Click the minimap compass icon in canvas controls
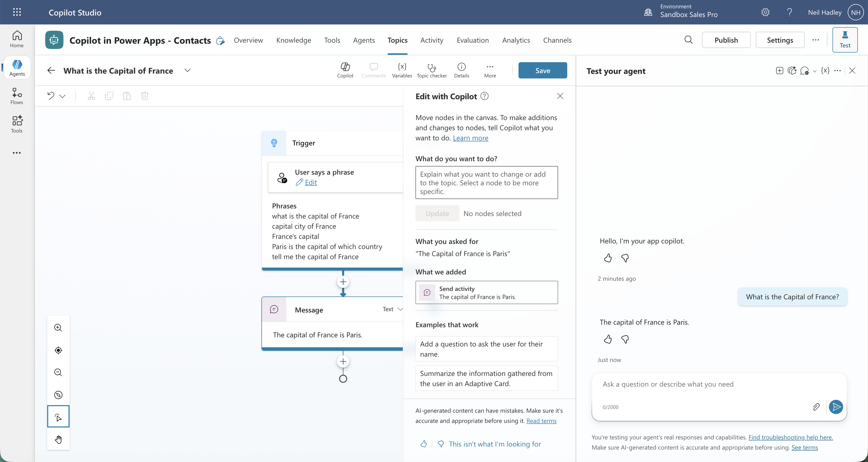868x462 pixels. (58, 395)
